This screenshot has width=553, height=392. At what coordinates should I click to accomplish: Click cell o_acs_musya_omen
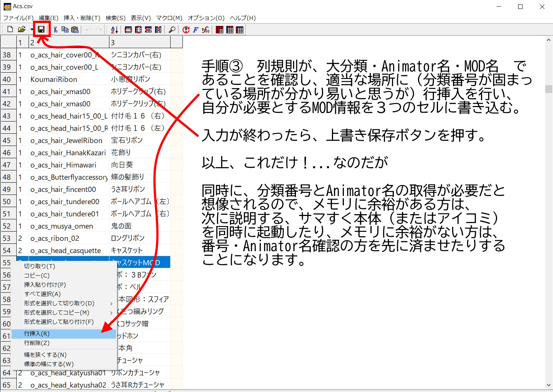[x=69, y=226]
